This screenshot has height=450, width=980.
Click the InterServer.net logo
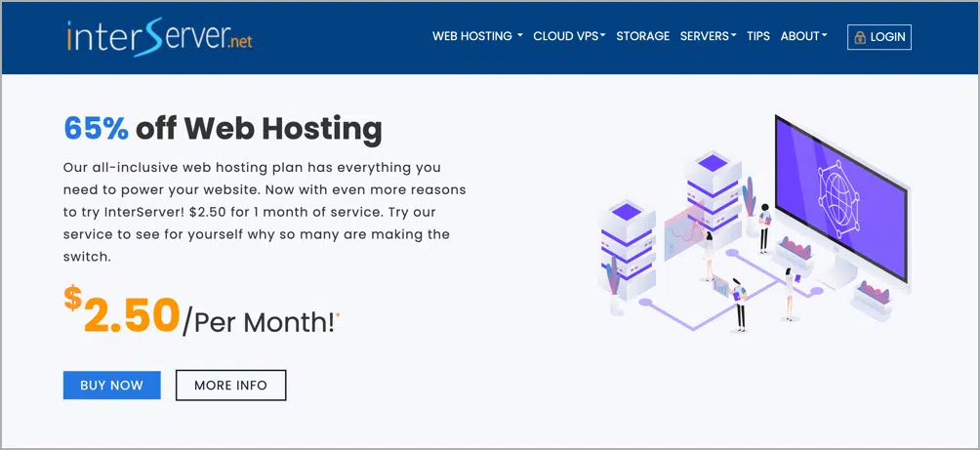pyautogui.click(x=159, y=37)
